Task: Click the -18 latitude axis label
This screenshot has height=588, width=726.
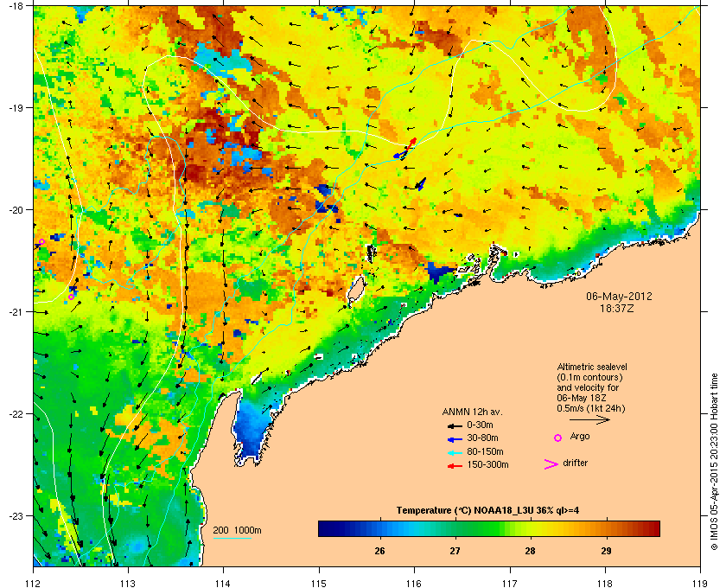Action: [16, 6]
